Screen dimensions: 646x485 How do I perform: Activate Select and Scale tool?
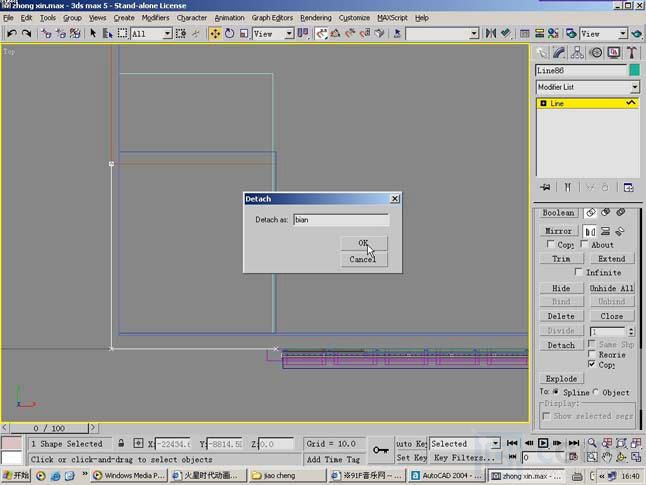pyautogui.click(x=244, y=33)
